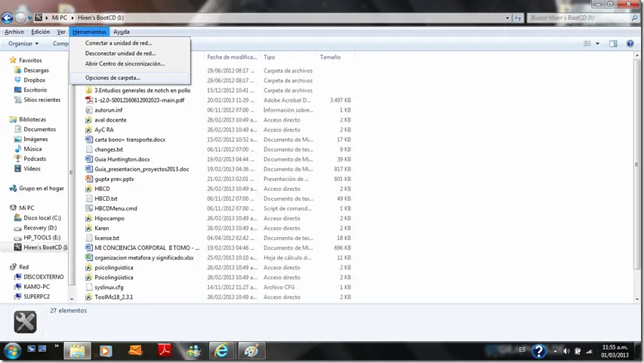Open the address bar history dropdown
This screenshot has height=363, width=644.
coord(507,17)
